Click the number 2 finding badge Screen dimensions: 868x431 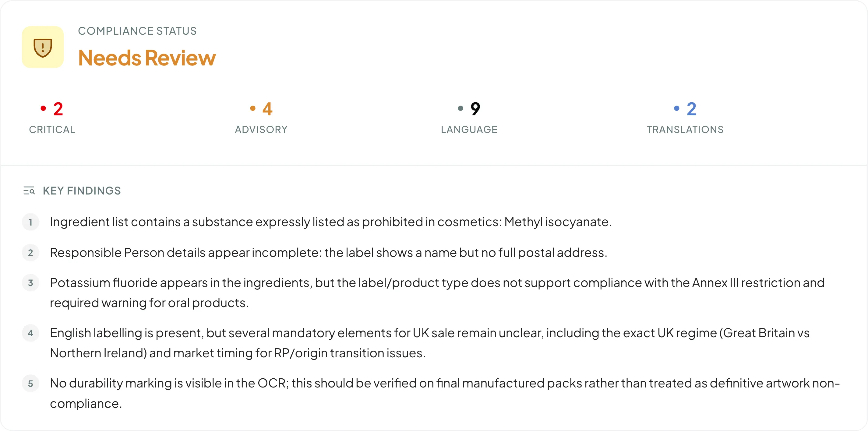(31, 253)
